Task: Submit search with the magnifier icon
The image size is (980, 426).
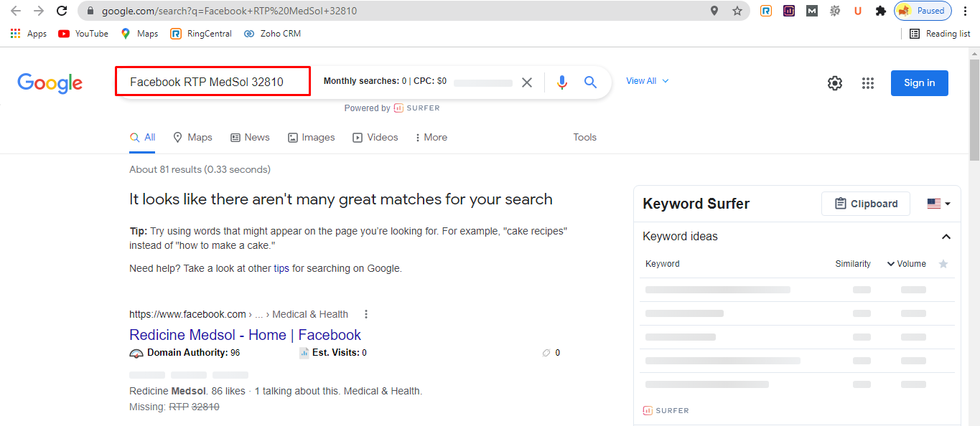Action: (591, 82)
